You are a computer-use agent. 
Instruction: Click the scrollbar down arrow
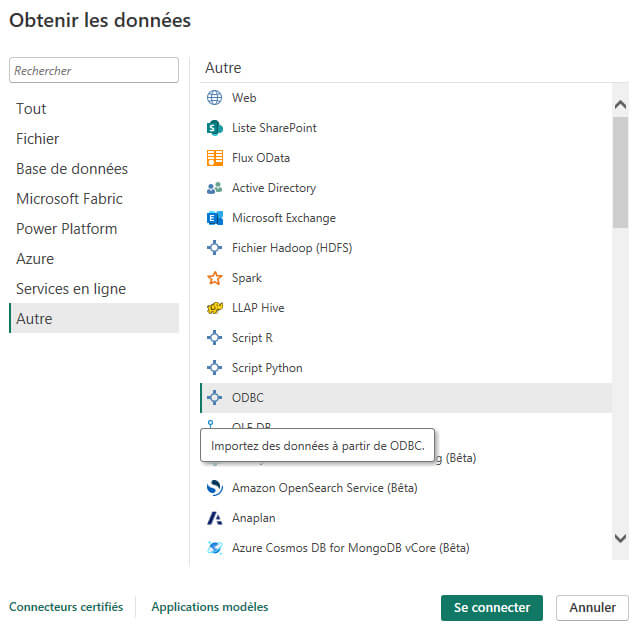[620, 539]
